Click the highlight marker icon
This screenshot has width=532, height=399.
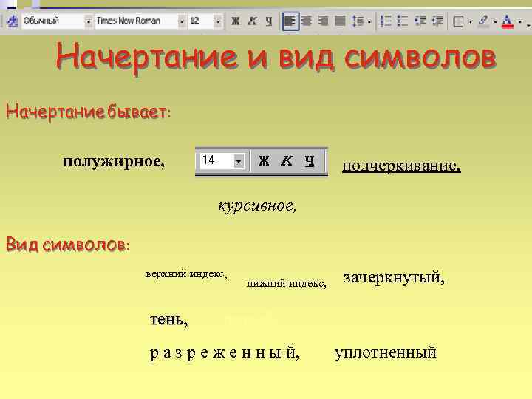coord(483,21)
